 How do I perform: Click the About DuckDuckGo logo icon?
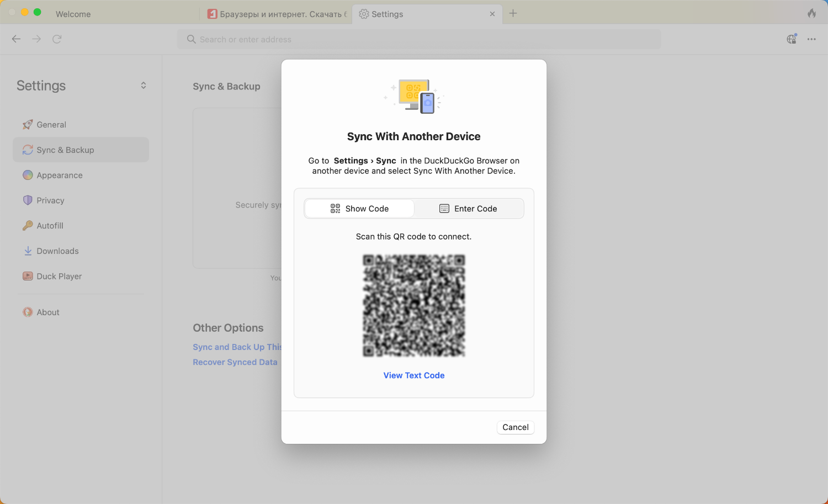pyautogui.click(x=28, y=312)
